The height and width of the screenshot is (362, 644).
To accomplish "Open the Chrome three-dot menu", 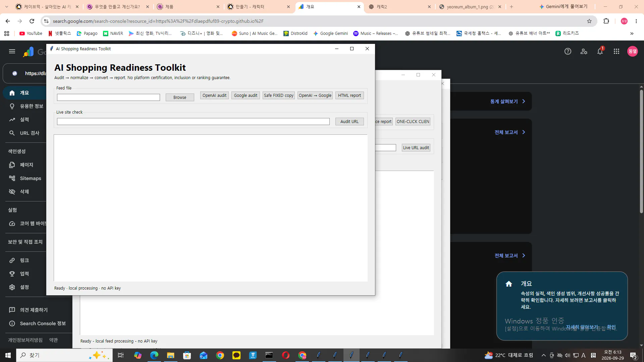I will pos(636,21).
